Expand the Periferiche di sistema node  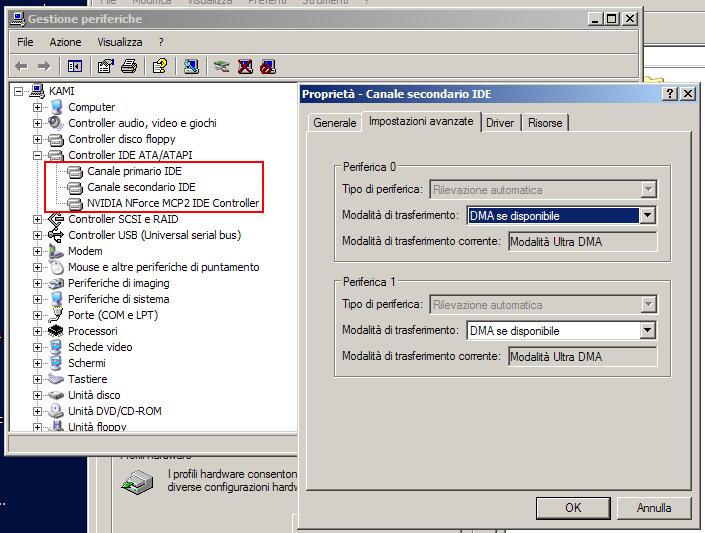point(37,300)
